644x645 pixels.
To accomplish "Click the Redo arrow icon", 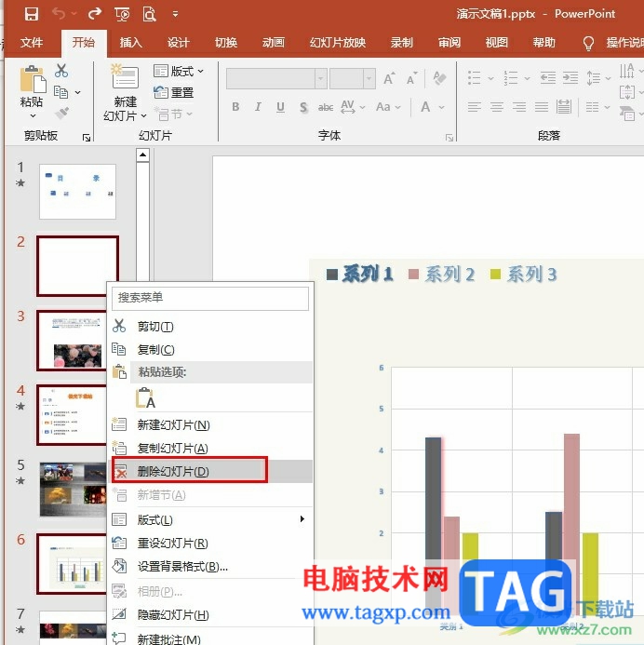I will click(x=95, y=14).
